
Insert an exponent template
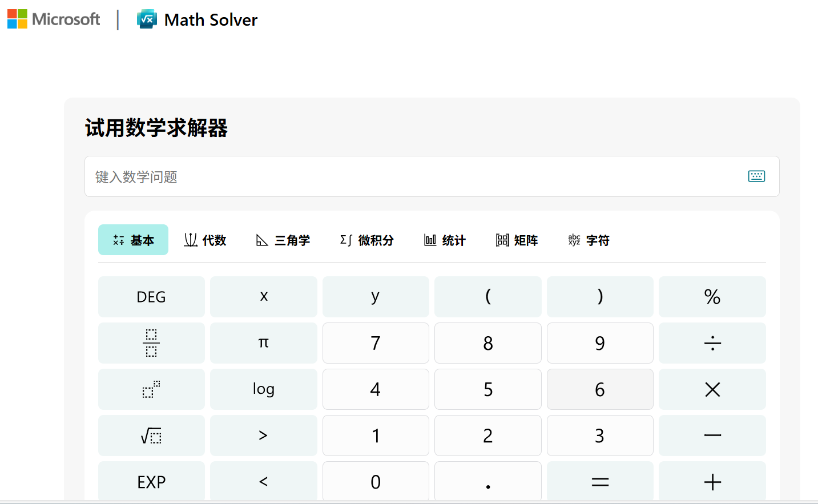(x=151, y=389)
